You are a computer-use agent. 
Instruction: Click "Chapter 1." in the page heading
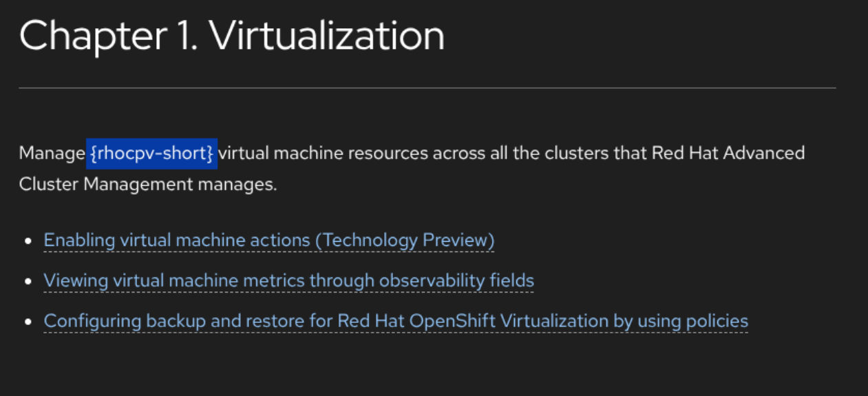tap(108, 37)
